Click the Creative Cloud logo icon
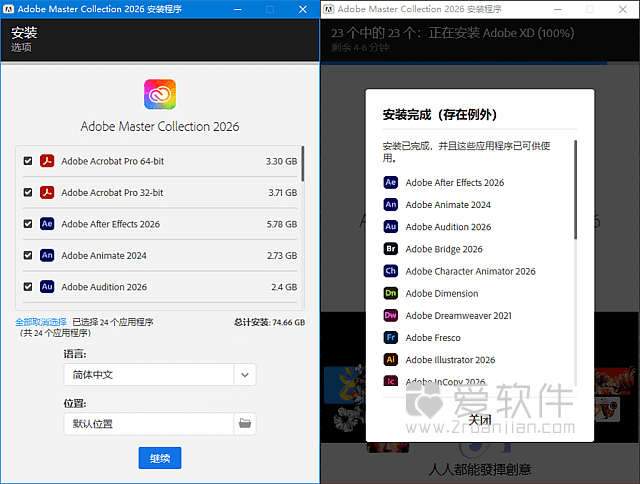Screen dimensions: 640x484 pos(160,94)
